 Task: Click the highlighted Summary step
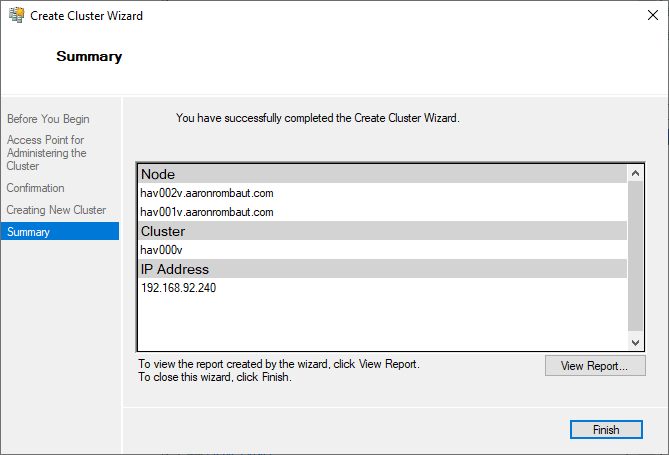28,232
